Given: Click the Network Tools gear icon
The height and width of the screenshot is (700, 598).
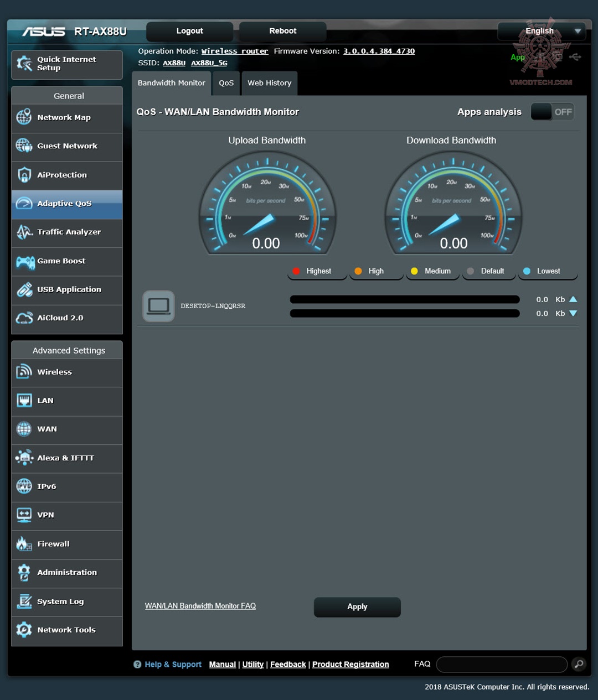Looking at the screenshot, I should (24, 630).
